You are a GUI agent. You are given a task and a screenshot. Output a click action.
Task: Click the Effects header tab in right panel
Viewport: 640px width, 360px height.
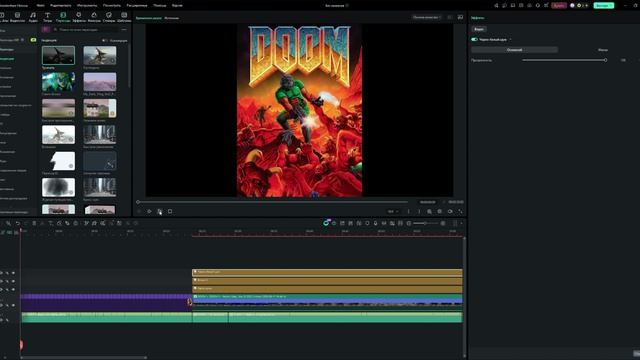click(x=477, y=18)
